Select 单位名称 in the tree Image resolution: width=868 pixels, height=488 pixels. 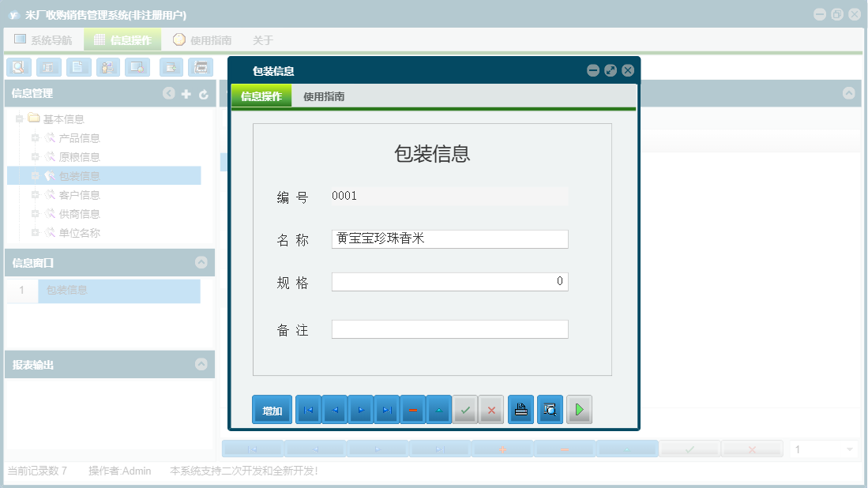click(79, 233)
